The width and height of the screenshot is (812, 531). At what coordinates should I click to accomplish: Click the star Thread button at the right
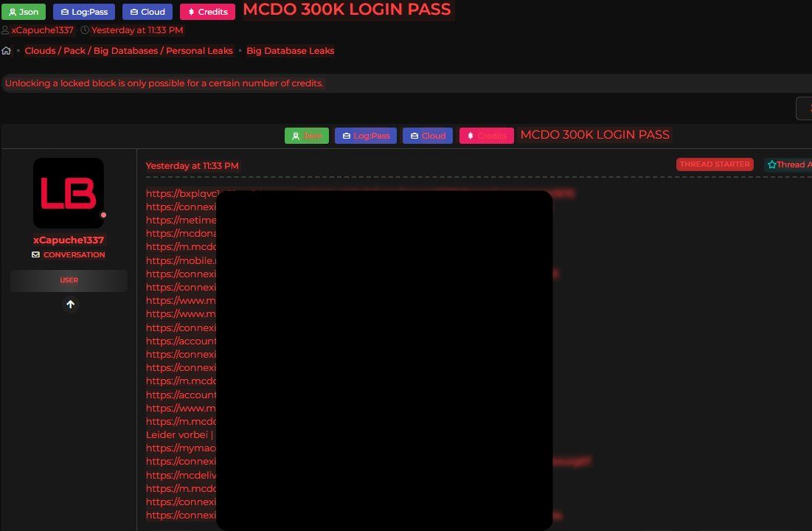(x=788, y=164)
